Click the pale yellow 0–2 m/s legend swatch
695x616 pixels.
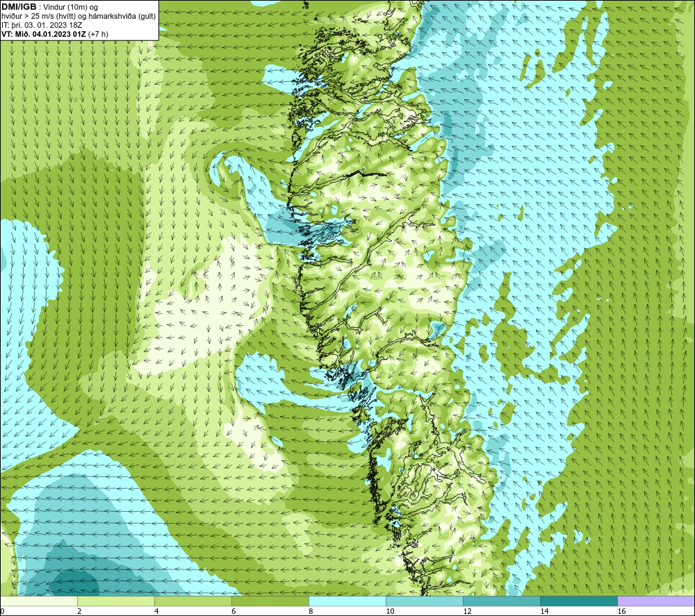(39, 601)
